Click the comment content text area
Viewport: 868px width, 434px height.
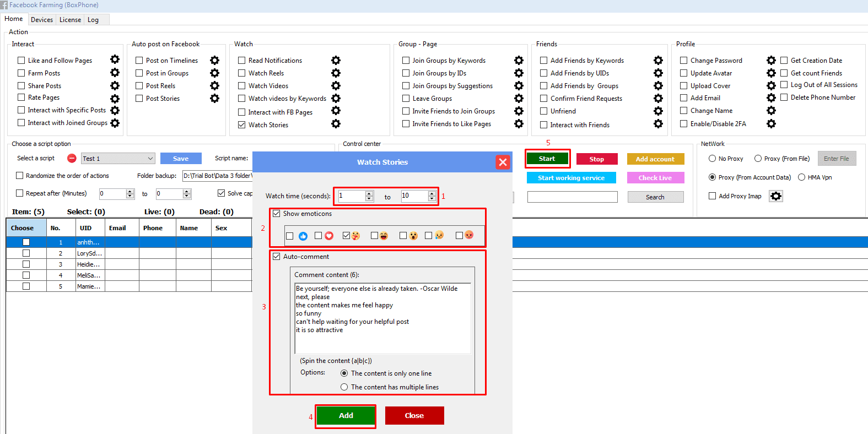[383, 318]
